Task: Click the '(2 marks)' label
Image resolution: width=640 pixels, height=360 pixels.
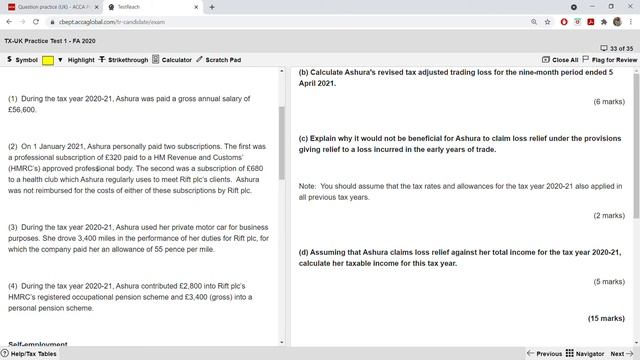Action: point(609,216)
